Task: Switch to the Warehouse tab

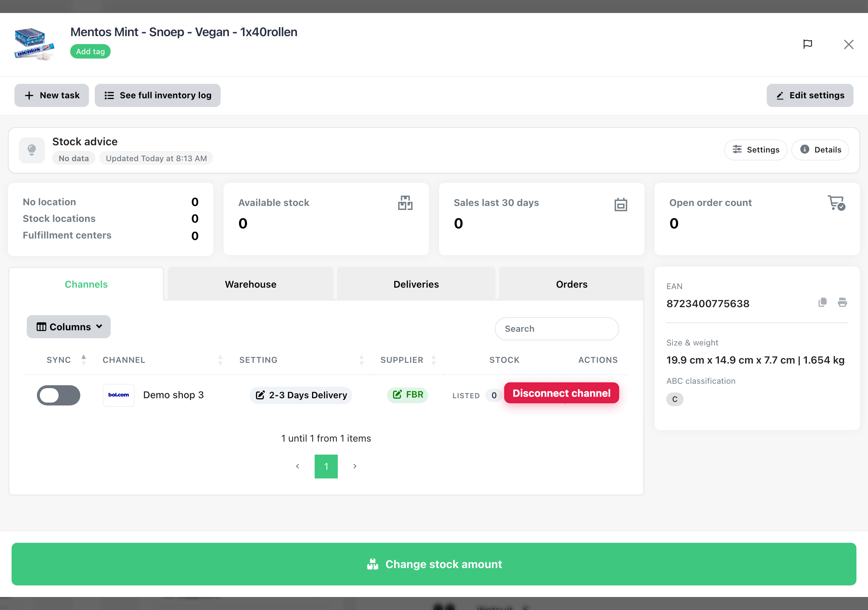Action: [x=250, y=284]
